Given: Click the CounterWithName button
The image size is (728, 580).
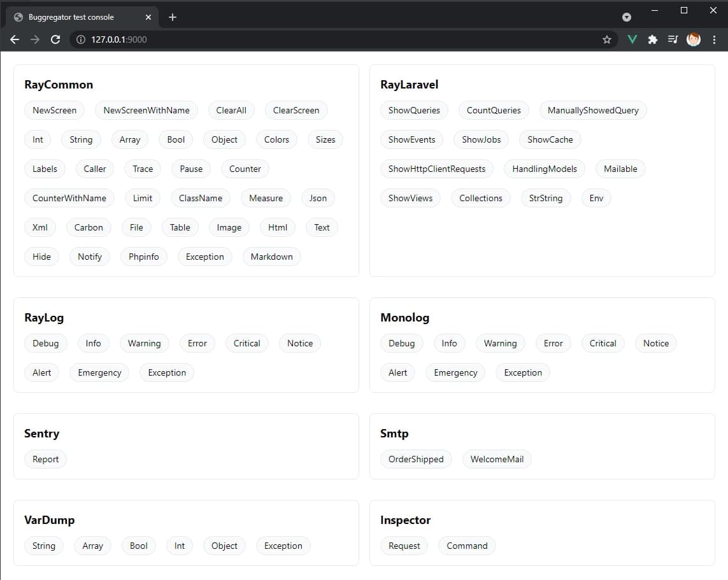Looking at the screenshot, I should [69, 198].
